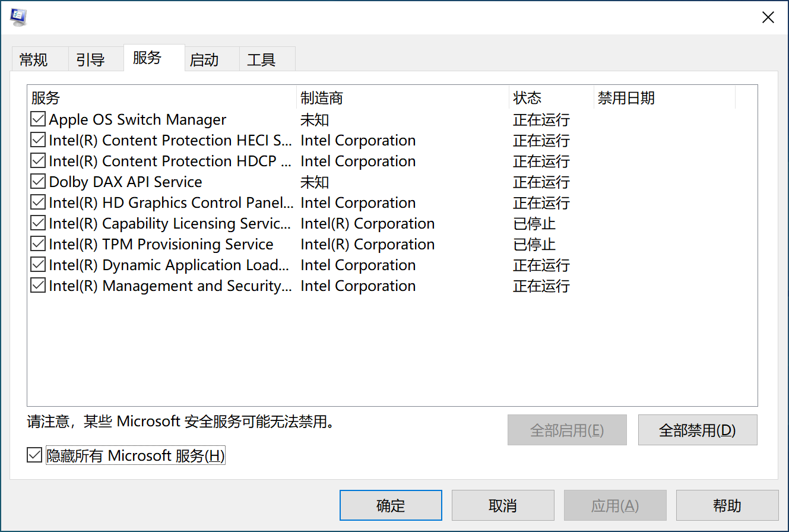Screen dimensions: 789x532
Task: Uncheck the Dolby DAX API Service checkbox
Action: pyautogui.click(x=38, y=182)
